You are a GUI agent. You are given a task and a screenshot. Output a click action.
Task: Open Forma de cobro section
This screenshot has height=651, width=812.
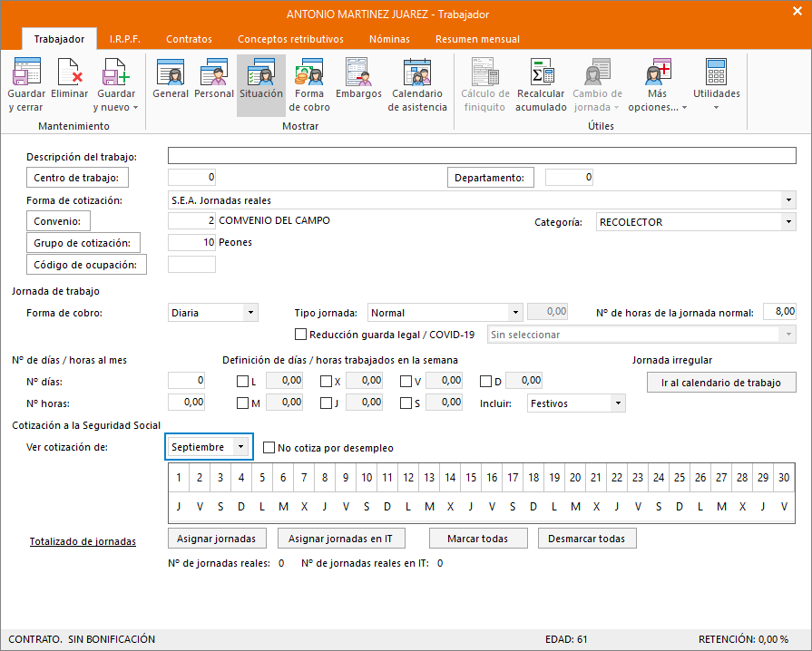tap(309, 85)
